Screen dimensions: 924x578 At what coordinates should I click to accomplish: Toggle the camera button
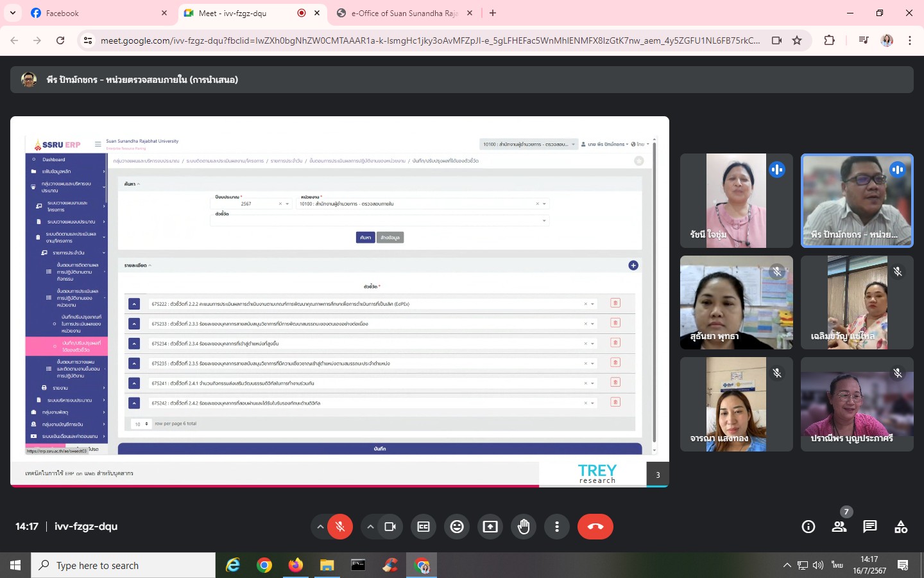point(390,527)
